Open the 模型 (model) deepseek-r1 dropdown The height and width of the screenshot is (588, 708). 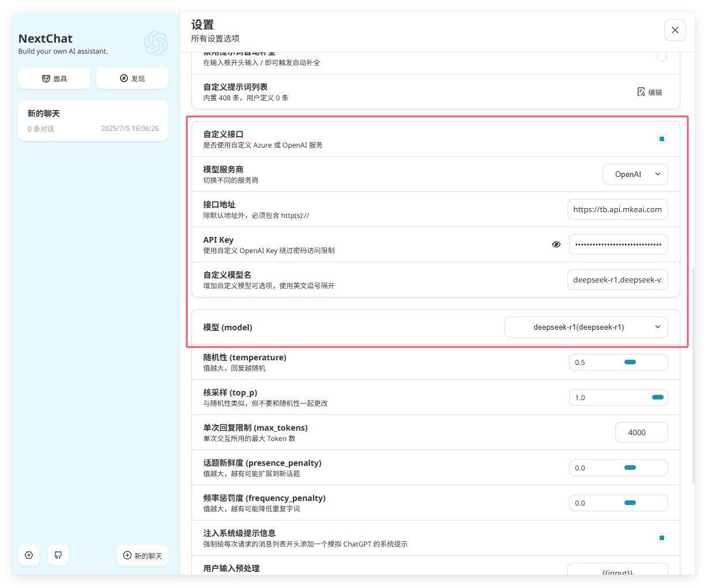[x=586, y=327]
